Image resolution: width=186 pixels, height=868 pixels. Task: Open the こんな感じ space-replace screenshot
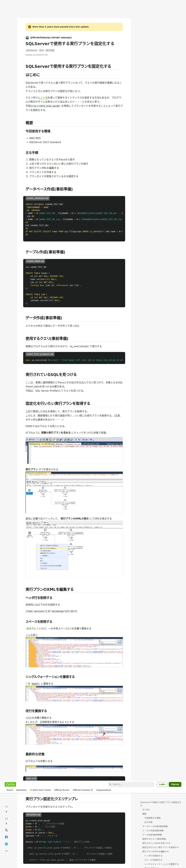coord(74,652)
